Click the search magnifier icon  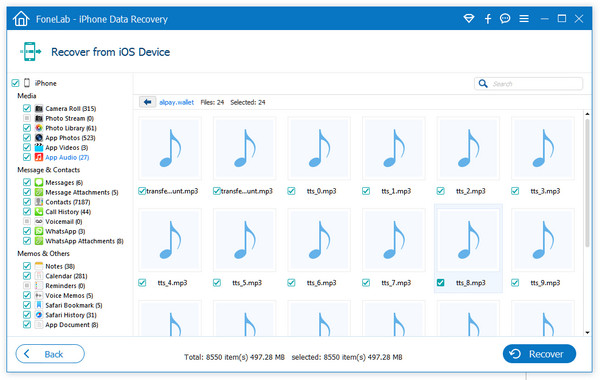483,83
